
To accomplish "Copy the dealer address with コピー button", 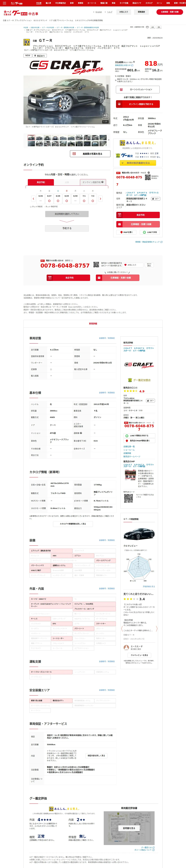I will coord(155,199).
